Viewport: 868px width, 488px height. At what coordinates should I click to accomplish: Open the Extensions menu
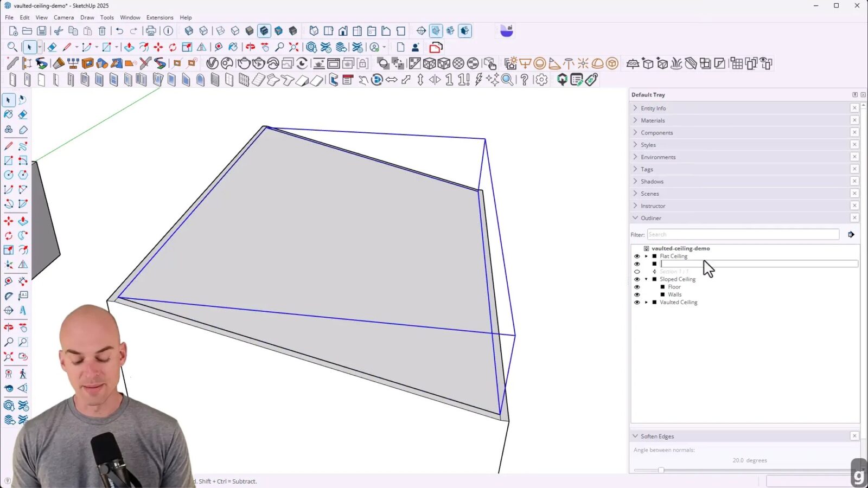pyautogui.click(x=159, y=17)
